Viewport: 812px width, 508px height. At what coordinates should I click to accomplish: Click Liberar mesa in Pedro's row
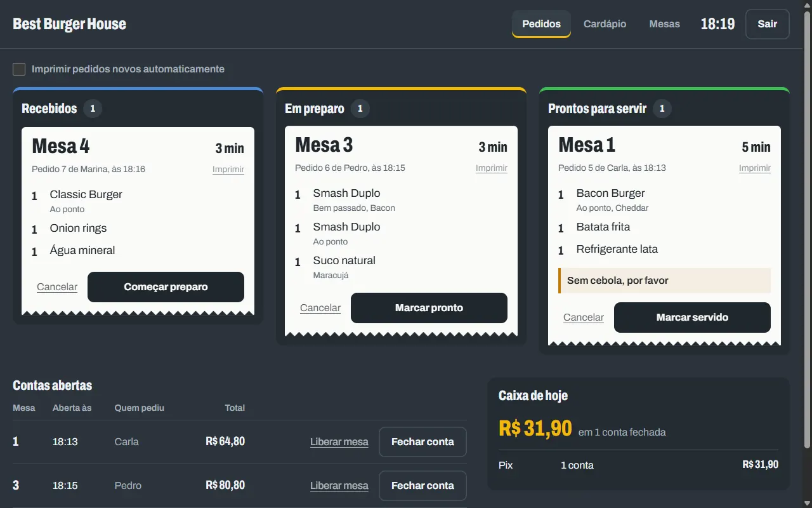pos(339,486)
